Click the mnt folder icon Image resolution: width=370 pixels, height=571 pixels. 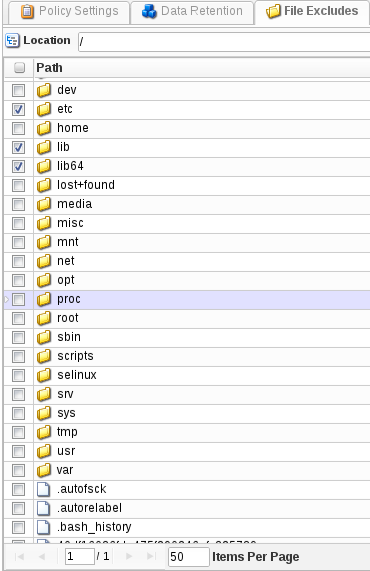(44, 242)
